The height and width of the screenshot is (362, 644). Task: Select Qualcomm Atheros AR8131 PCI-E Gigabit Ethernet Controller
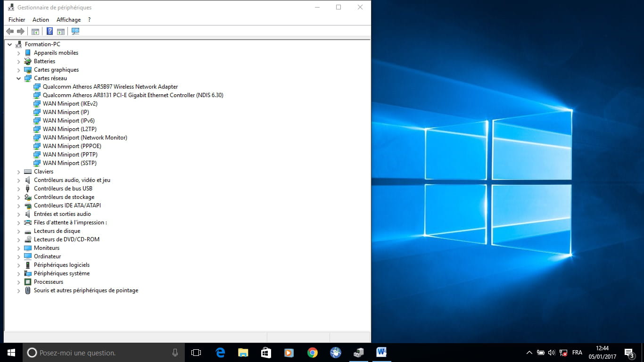click(133, 95)
